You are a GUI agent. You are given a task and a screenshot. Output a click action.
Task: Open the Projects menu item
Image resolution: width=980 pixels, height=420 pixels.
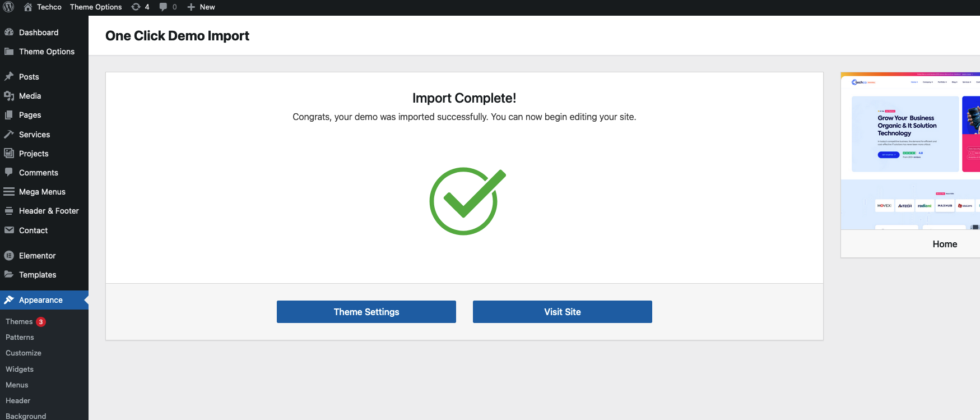click(x=34, y=154)
